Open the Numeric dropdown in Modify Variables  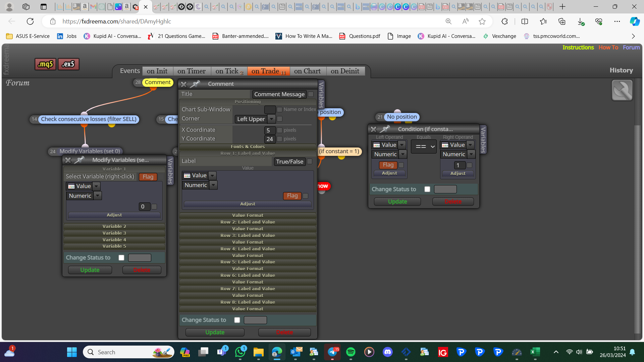point(98,196)
